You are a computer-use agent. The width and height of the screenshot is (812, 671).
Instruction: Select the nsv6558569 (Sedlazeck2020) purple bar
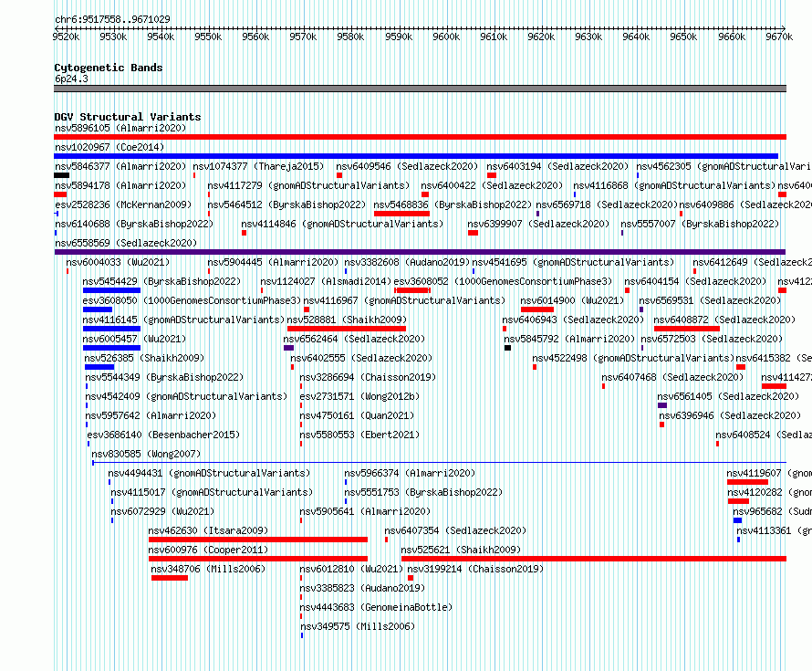420,252
